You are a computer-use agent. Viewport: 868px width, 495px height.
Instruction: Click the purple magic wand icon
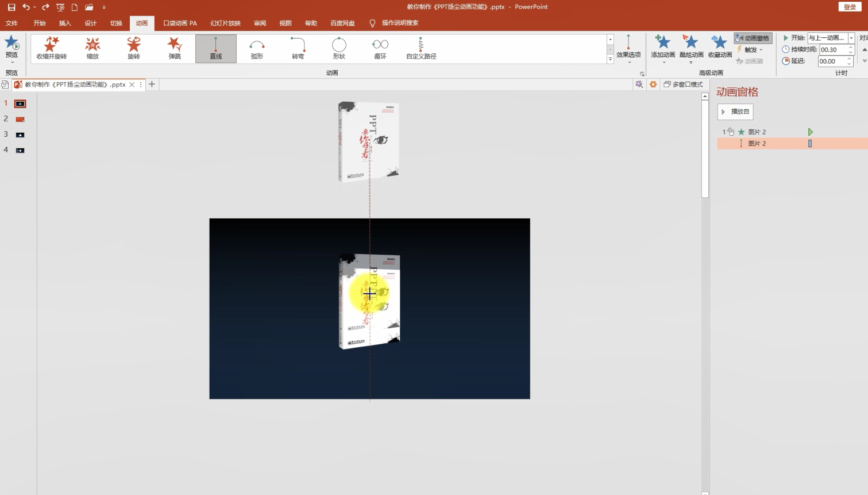click(639, 85)
